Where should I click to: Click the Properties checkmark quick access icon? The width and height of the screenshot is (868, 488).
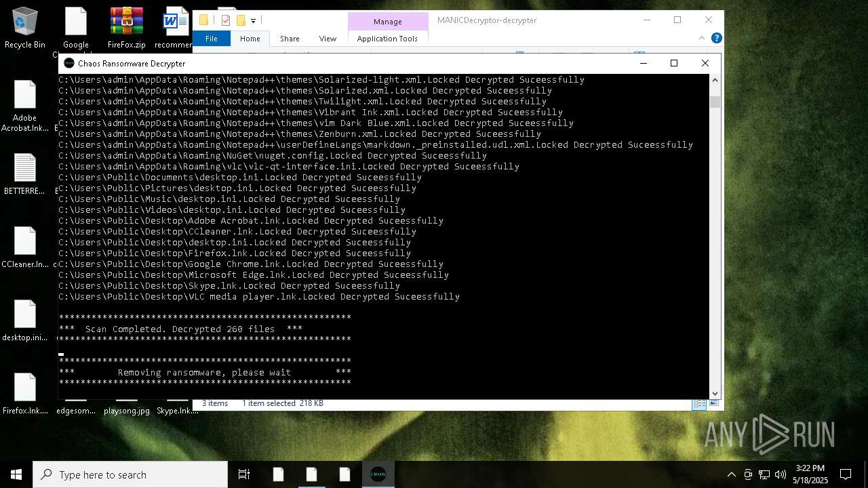click(226, 20)
